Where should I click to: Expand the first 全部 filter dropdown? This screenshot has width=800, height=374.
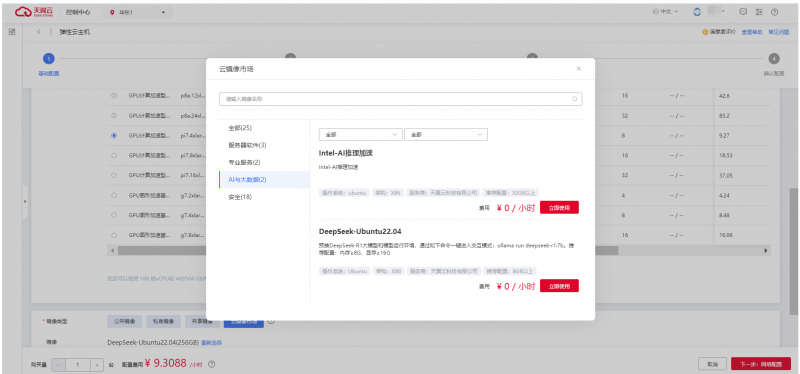(x=360, y=134)
